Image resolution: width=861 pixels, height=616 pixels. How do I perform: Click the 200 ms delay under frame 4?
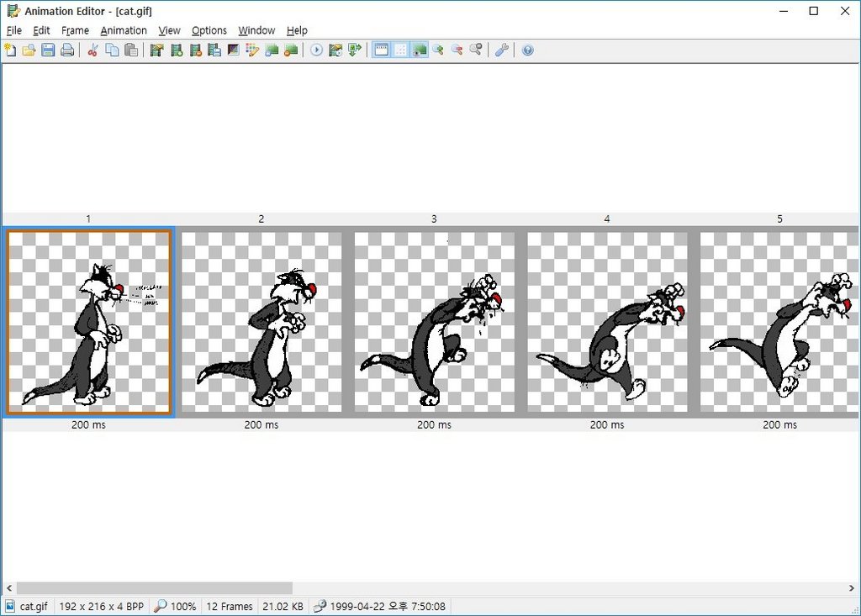coord(607,424)
